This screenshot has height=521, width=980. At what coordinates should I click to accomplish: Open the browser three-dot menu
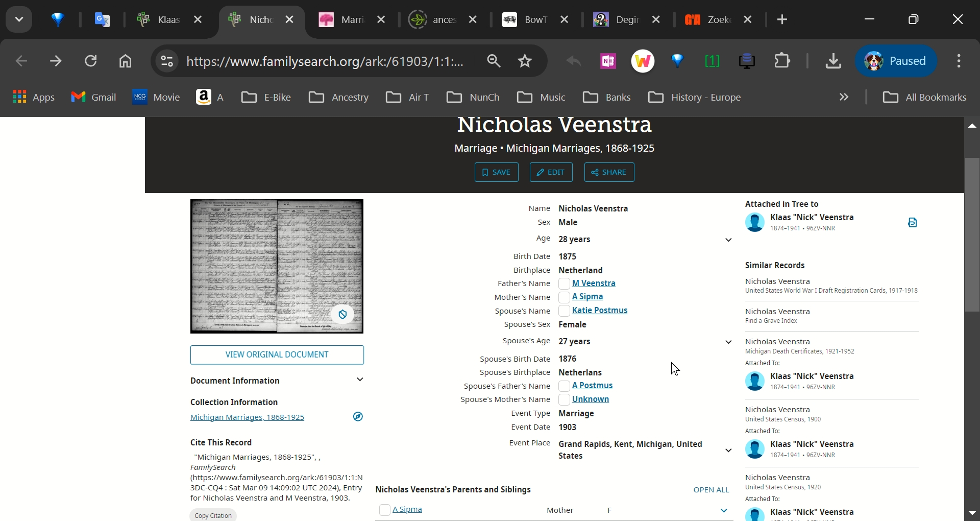(x=959, y=61)
